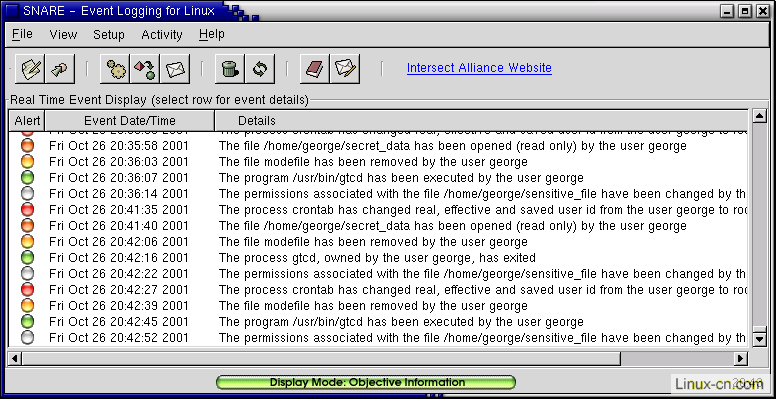Image resolution: width=776 pixels, height=399 pixels.
Task: Select the 'Fri Oct 26 20:36:14 2001' date cell
Action: point(119,194)
